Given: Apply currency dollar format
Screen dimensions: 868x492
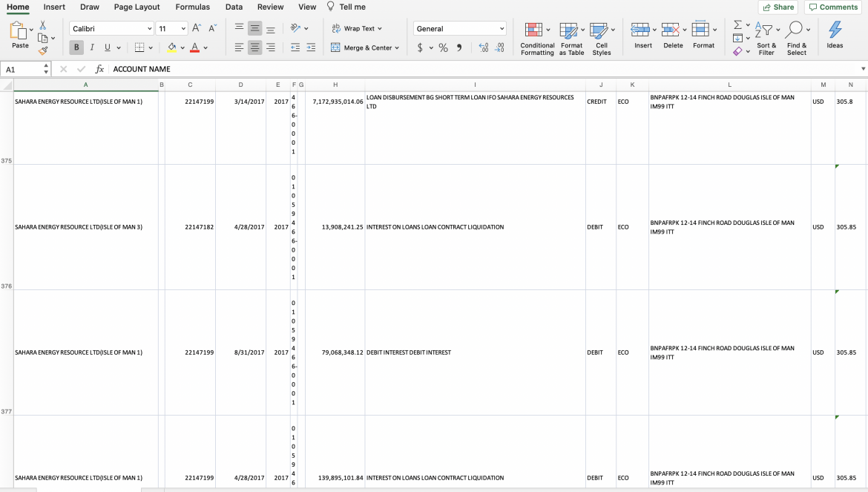Looking at the screenshot, I should [x=420, y=47].
